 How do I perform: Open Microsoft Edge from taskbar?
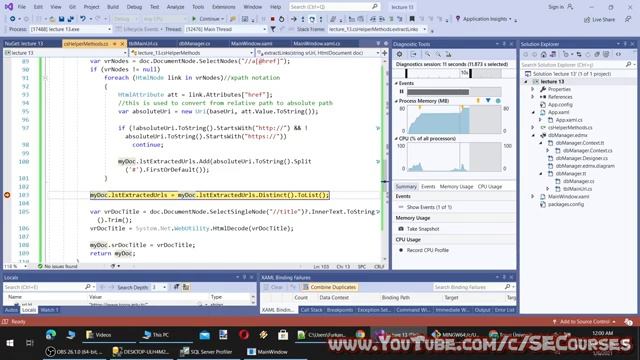(51, 335)
